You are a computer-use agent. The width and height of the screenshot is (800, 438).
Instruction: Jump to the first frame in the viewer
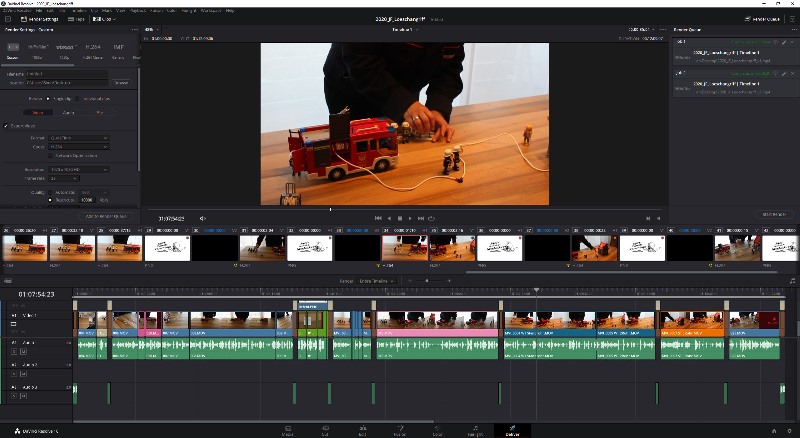pos(378,218)
